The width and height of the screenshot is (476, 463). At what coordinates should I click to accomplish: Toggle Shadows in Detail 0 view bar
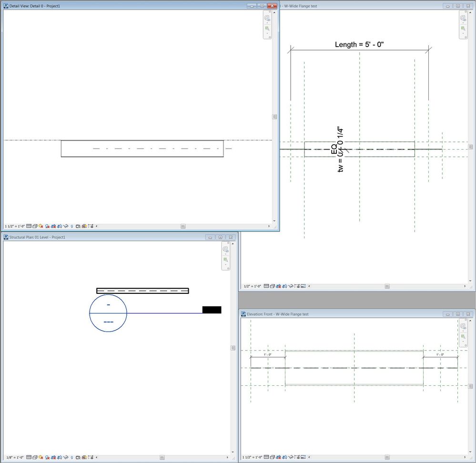[47, 226]
